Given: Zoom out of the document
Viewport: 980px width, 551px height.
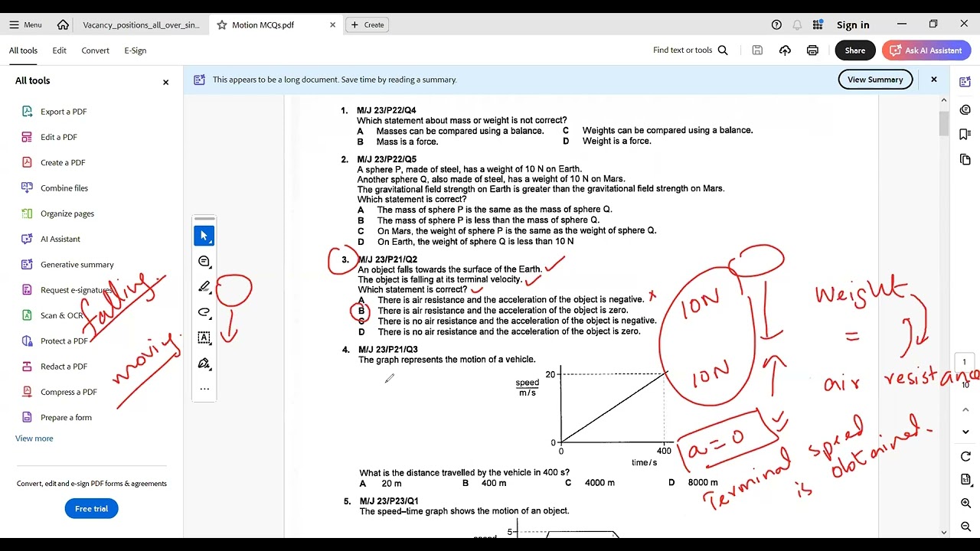Looking at the screenshot, I should click(x=965, y=527).
